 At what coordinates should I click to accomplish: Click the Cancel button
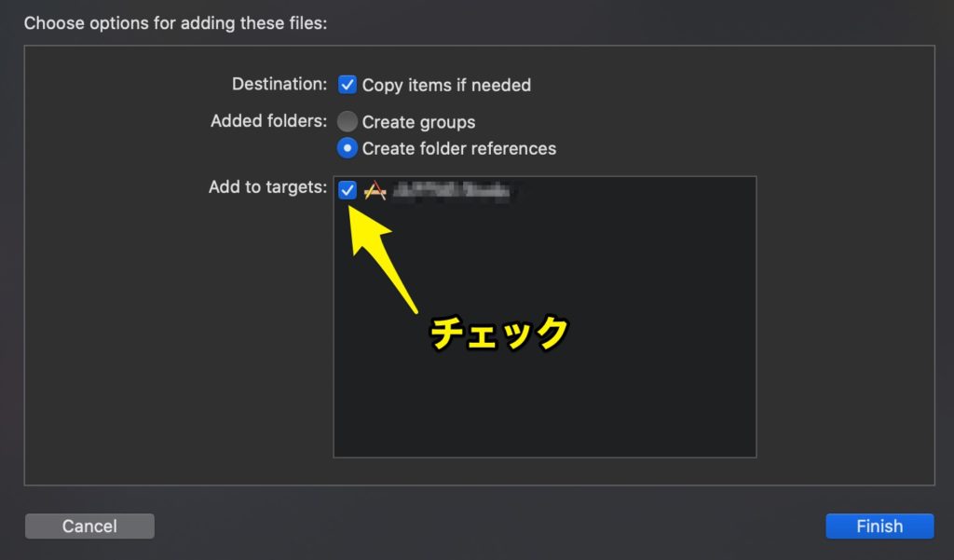[x=89, y=526]
